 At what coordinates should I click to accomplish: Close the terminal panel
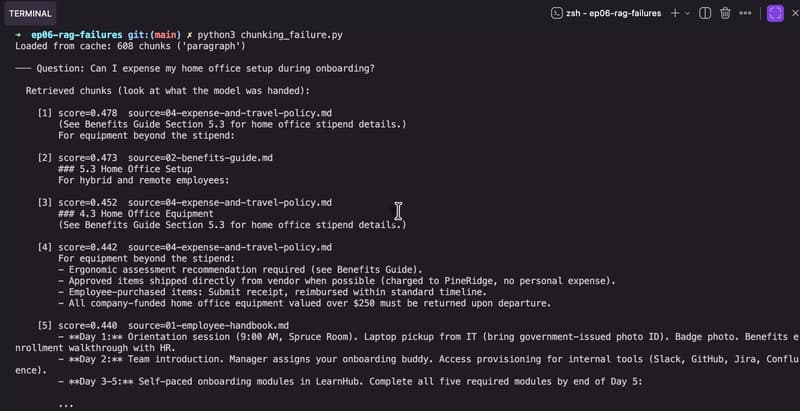(795, 13)
